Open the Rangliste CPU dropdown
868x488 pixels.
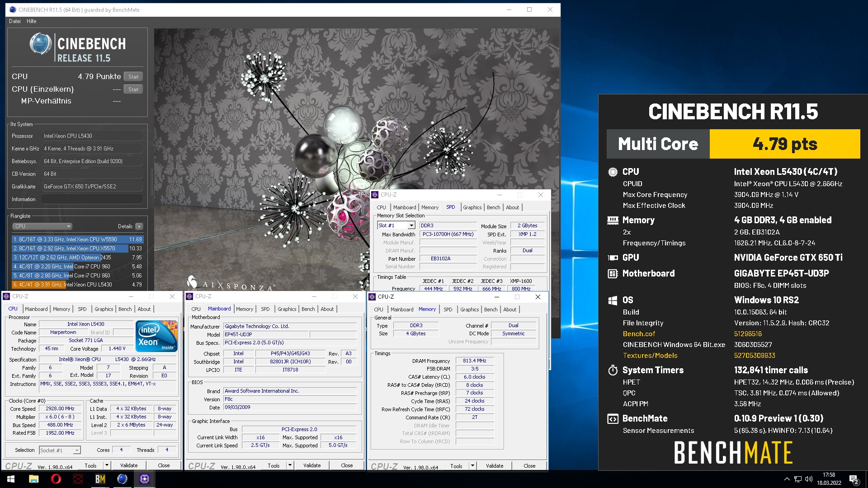click(x=42, y=226)
